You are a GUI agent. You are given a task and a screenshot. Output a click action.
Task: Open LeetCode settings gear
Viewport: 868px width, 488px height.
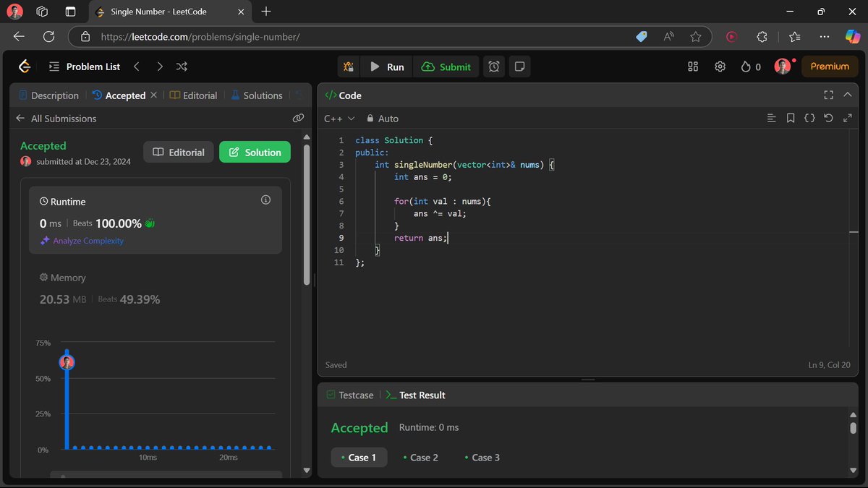point(720,67)
